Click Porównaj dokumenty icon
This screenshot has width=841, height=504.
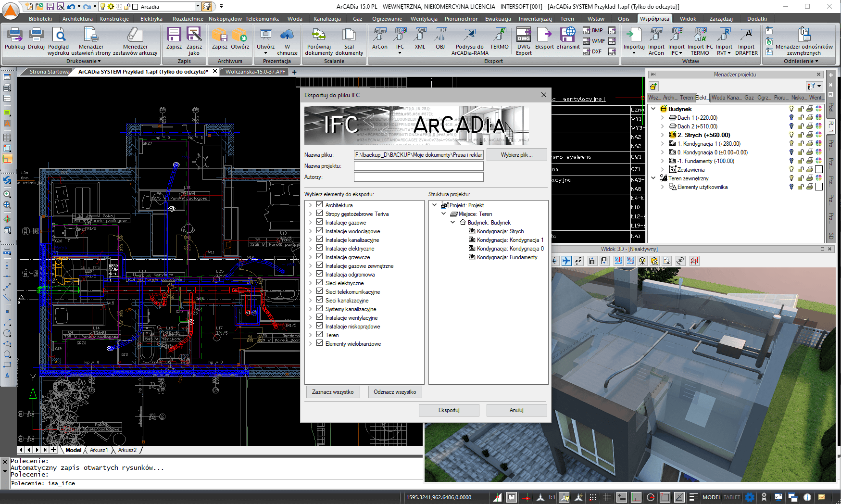(319, 41)
